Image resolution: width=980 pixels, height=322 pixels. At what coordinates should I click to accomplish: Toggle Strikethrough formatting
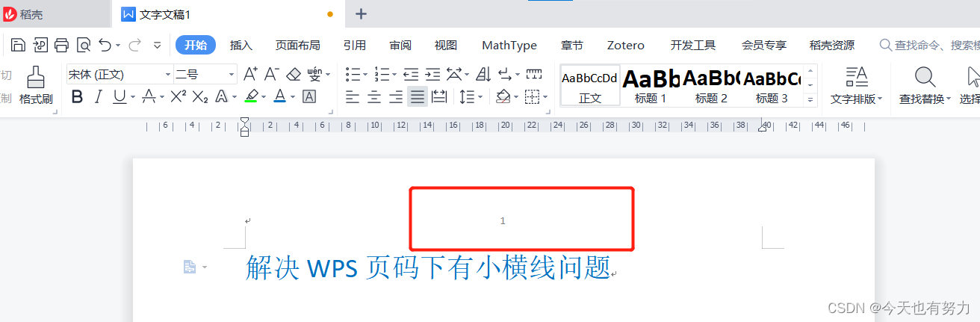[x=149, y=96]
